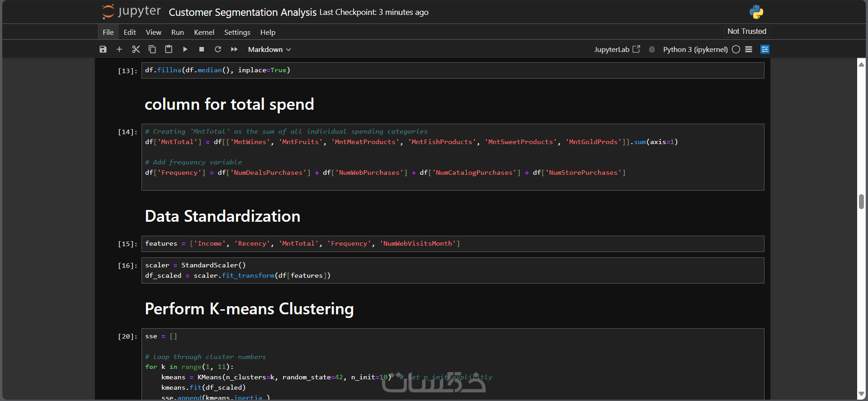Paste the cell using the clipboard icon
Screen dimensions: 868x401
coord(169,49)
